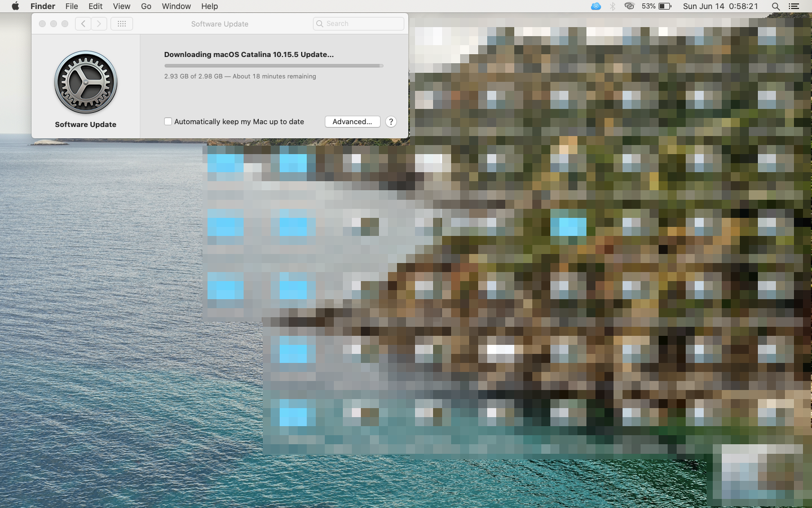Click the Creative Cloud menu bar icon
The image size is (812, 508).
tap(629, 6)
